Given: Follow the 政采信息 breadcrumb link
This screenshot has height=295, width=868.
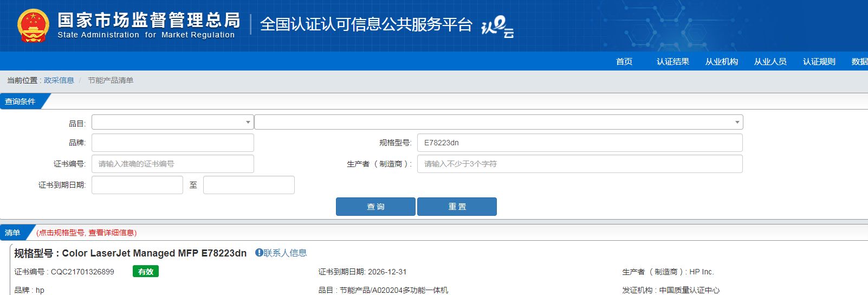Looking at the screenshot, I should [x=59, y=80].
